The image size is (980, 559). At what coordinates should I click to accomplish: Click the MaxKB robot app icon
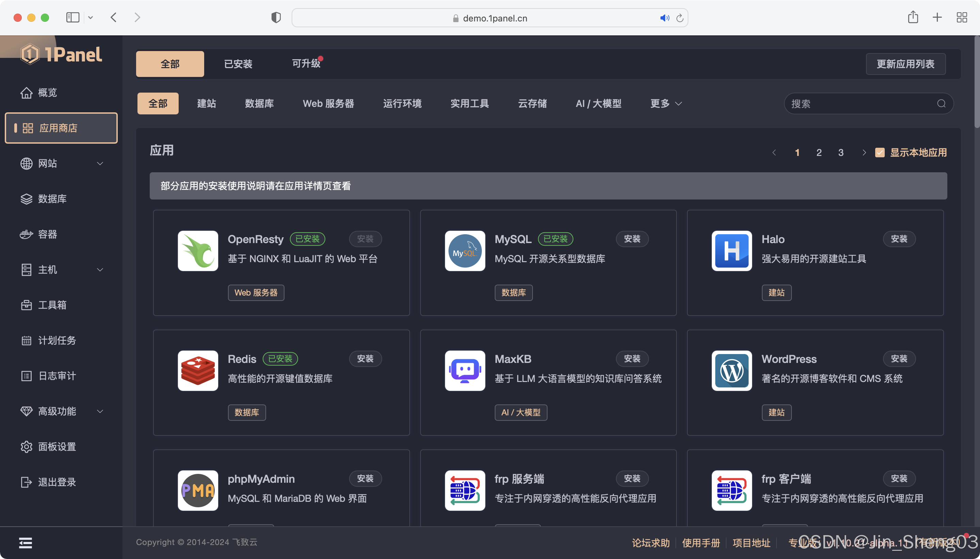465,371
